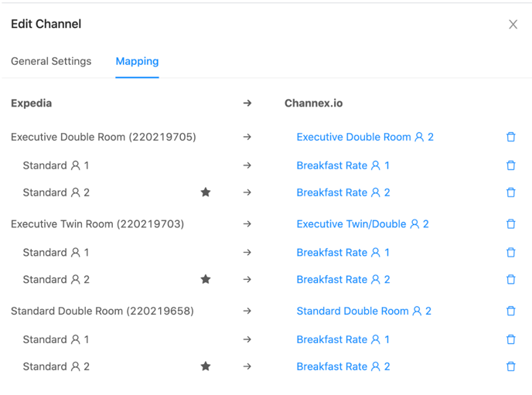
Task: Delete Breakfast Rate 1 under Executive Twin Room
Action: pos(510,253)
